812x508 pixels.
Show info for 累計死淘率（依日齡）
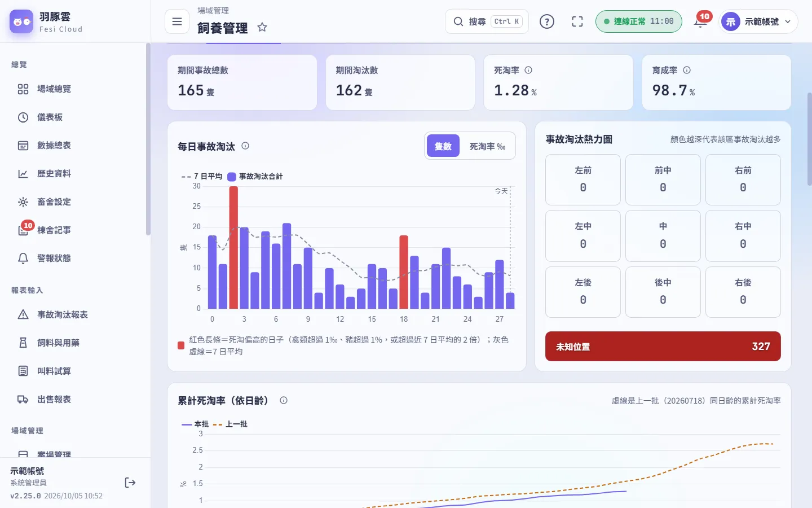pos(284,400)
